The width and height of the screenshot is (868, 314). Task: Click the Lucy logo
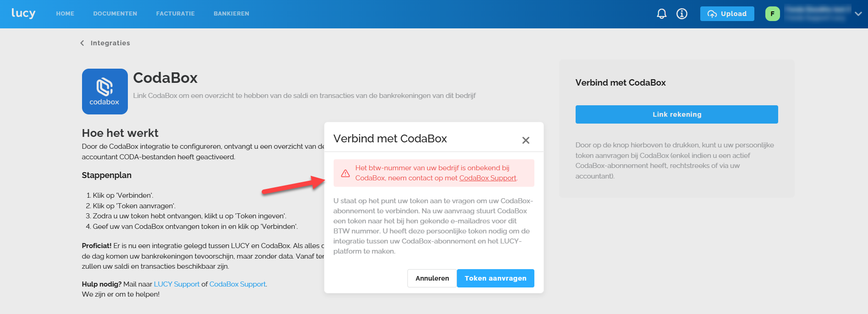pos(23,13)
